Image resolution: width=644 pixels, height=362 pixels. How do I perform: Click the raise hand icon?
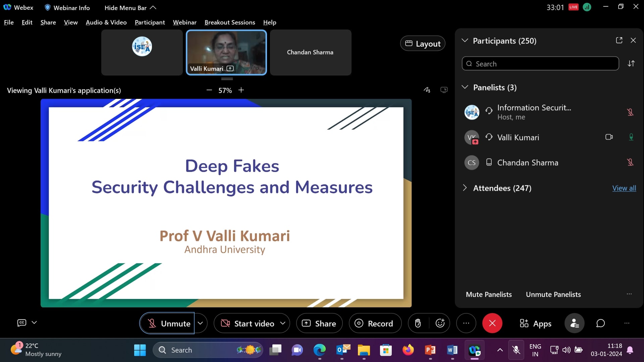tap(418, 323)
